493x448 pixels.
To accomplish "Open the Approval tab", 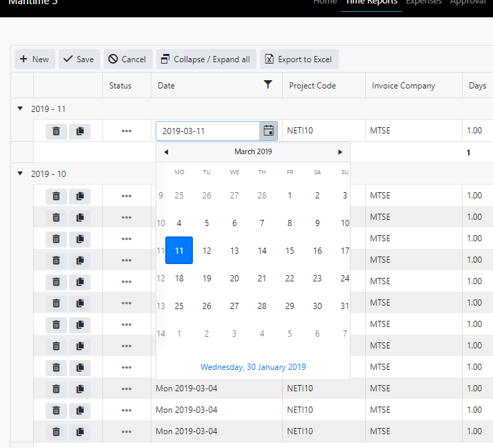I will tap(469, 3).
